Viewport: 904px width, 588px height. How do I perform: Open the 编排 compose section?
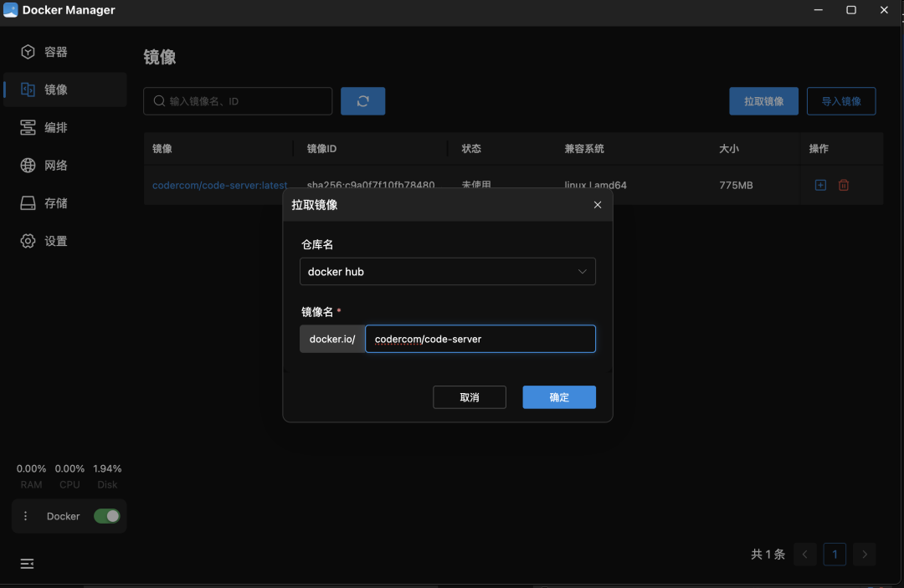[x=64, y=127]
